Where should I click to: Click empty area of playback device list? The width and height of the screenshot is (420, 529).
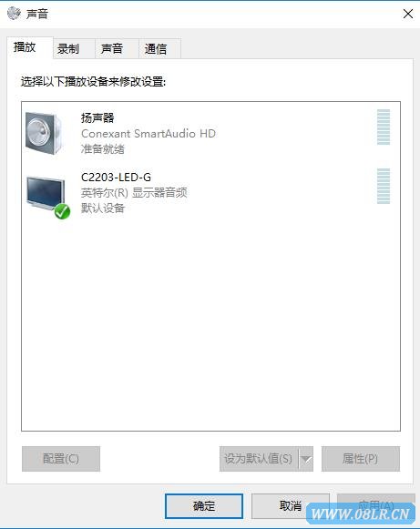point(210,324)
